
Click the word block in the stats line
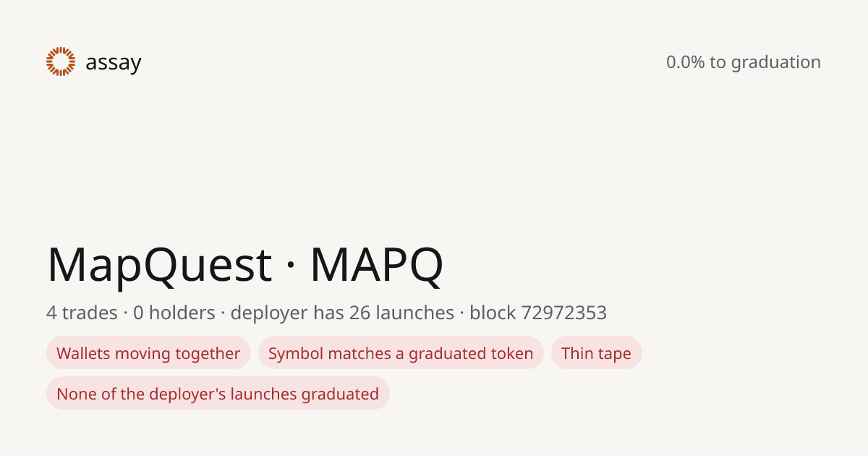(493, 313)
